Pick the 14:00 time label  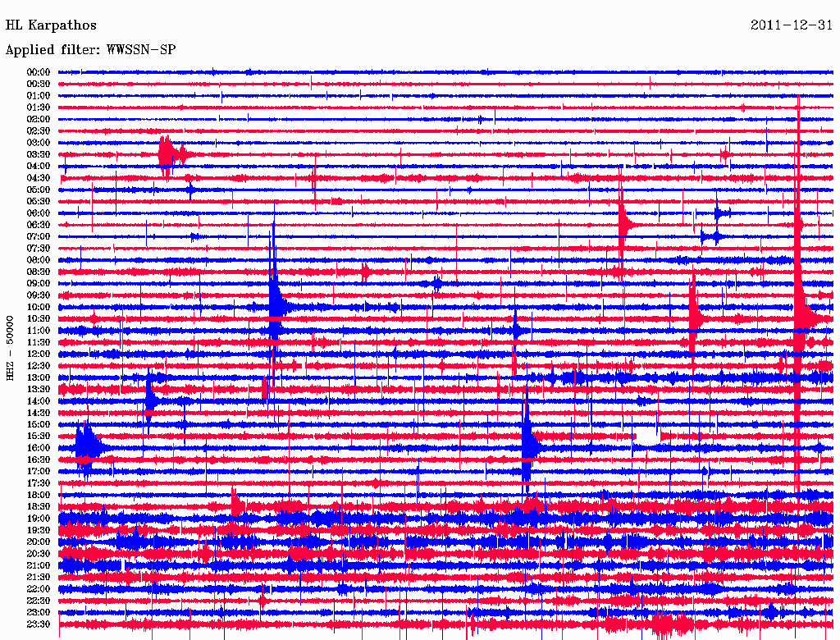point(38,401)
